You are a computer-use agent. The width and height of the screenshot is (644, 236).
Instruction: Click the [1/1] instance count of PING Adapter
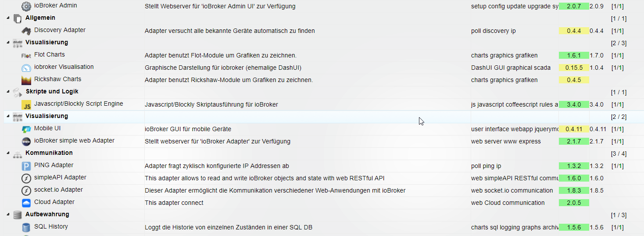pyautogui.click(x=617, y=166)
